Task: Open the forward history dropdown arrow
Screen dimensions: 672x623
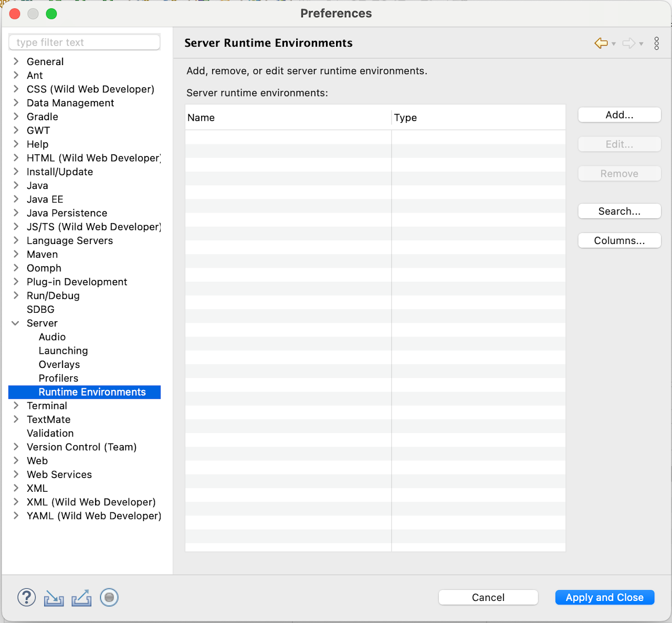Action: tap(641, 44)
